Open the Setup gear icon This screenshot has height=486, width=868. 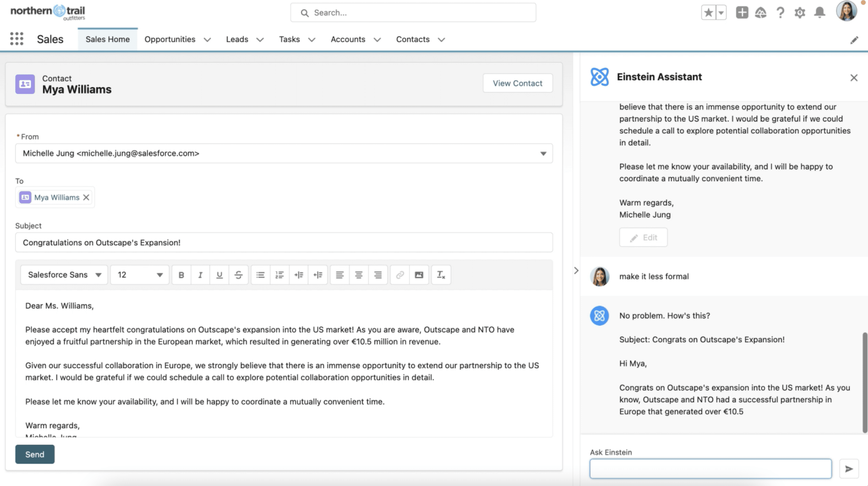click(800, 13)
